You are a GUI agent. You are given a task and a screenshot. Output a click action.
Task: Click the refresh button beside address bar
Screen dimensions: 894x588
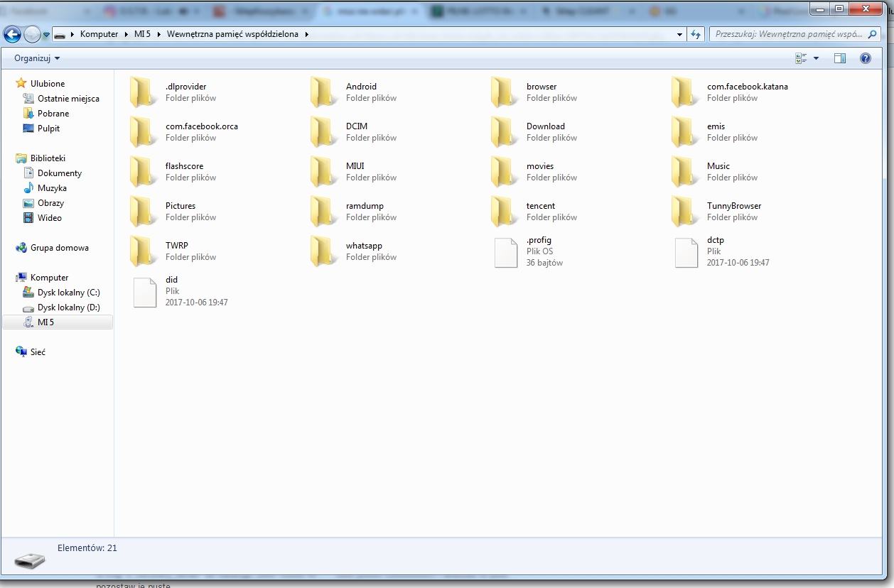coord(696,34)
